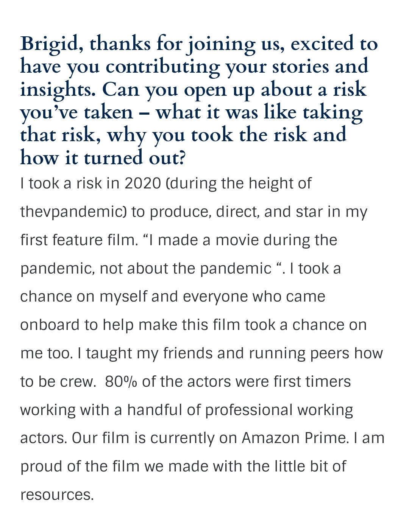The width and height of the screenshot is (409, 532).
Task: Click "how it turned out?" heading line
Action: pos(103,157)
